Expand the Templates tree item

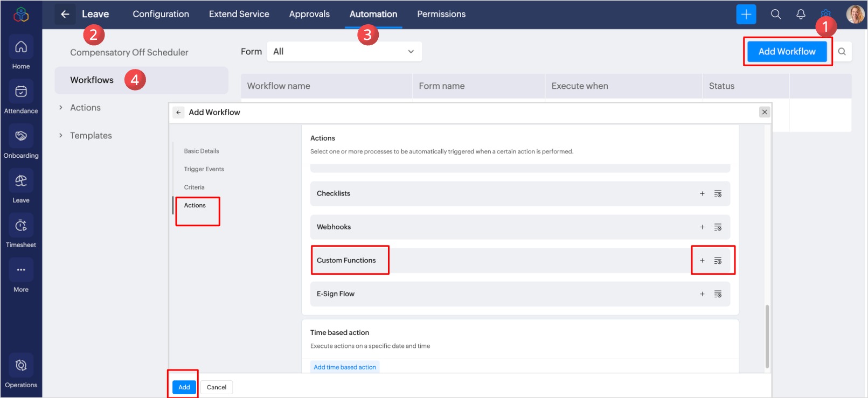click(x=61, y=136)
